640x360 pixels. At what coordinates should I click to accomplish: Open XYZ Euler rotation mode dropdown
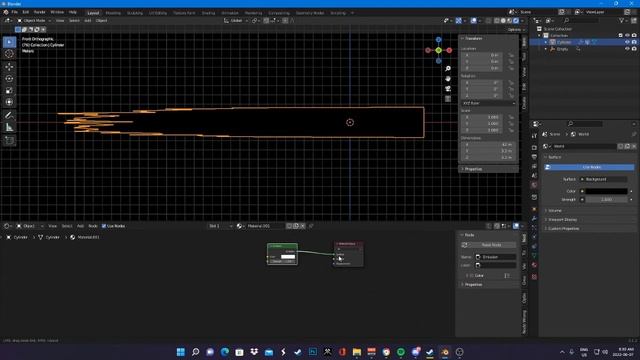pos(489,103)
